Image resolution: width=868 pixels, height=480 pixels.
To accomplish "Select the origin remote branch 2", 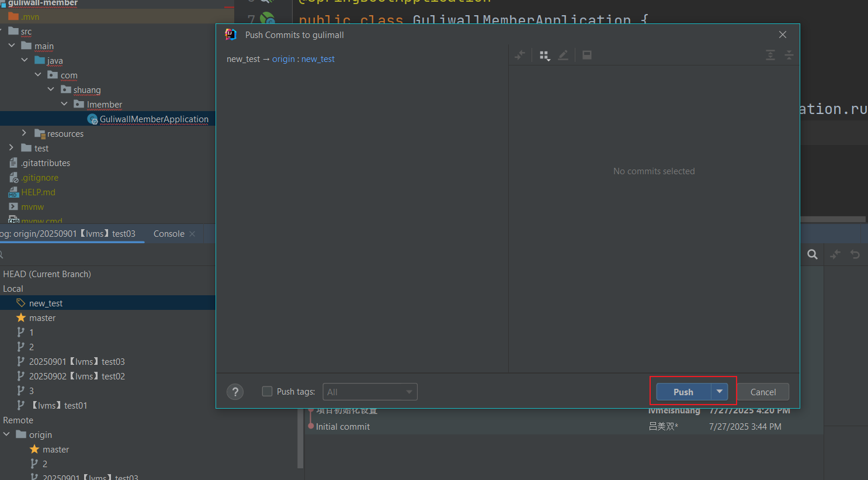I will click(x=45, y=464).
